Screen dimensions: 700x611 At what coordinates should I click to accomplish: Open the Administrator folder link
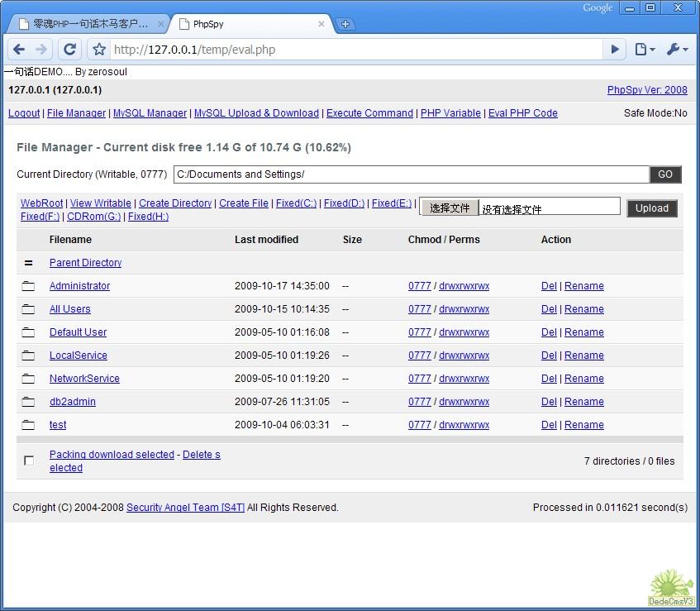point(79,286)
